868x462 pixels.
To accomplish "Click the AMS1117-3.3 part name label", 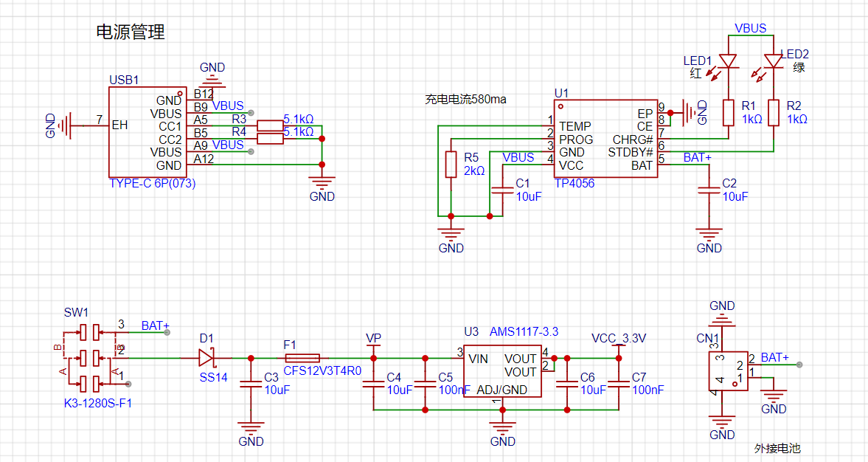I will tap(524, 332).
